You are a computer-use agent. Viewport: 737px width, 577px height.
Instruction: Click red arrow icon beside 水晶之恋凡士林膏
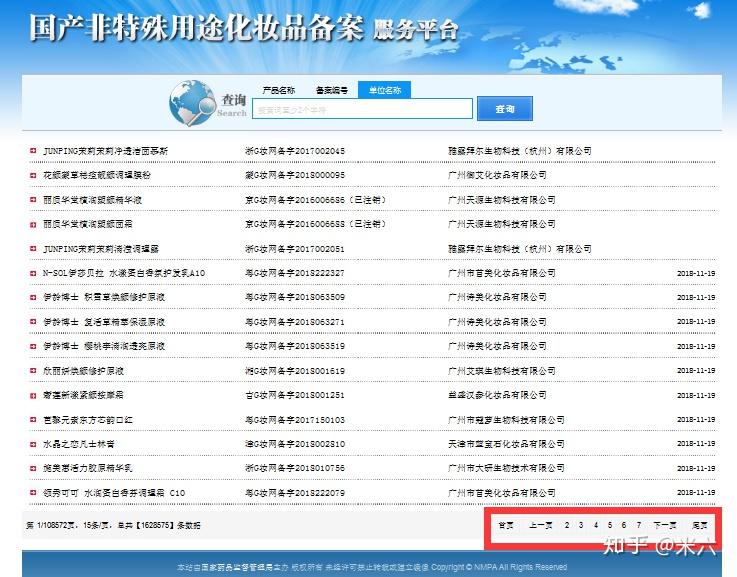point(33,444)
